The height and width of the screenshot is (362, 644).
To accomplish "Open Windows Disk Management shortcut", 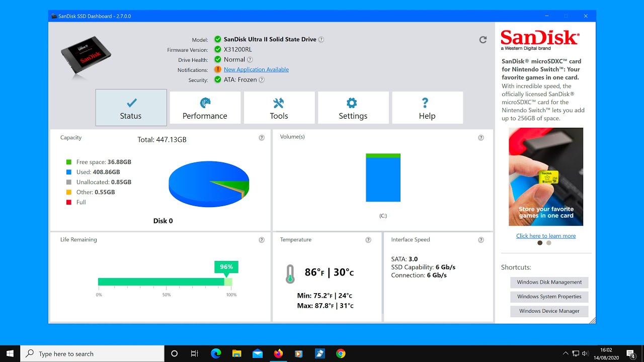I will tap(549, 282).
